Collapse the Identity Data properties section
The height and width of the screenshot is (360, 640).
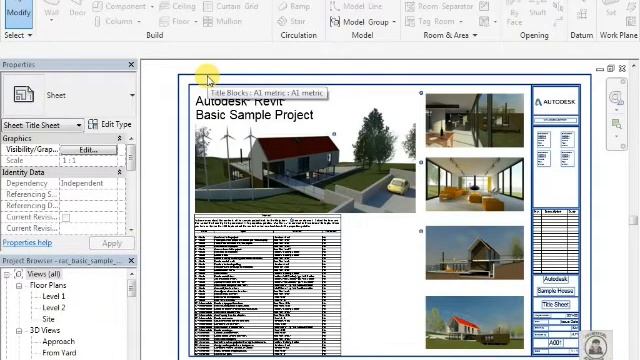pos(120,172)
